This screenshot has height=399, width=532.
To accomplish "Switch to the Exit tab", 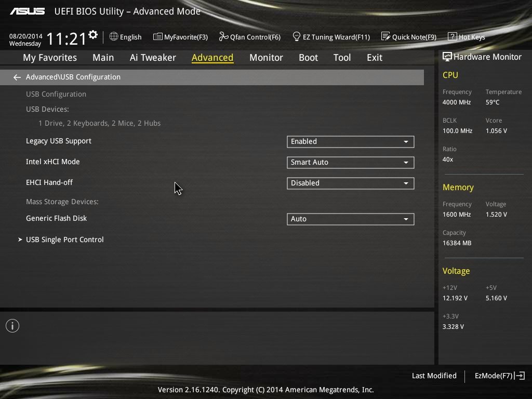I will point(375,58).
